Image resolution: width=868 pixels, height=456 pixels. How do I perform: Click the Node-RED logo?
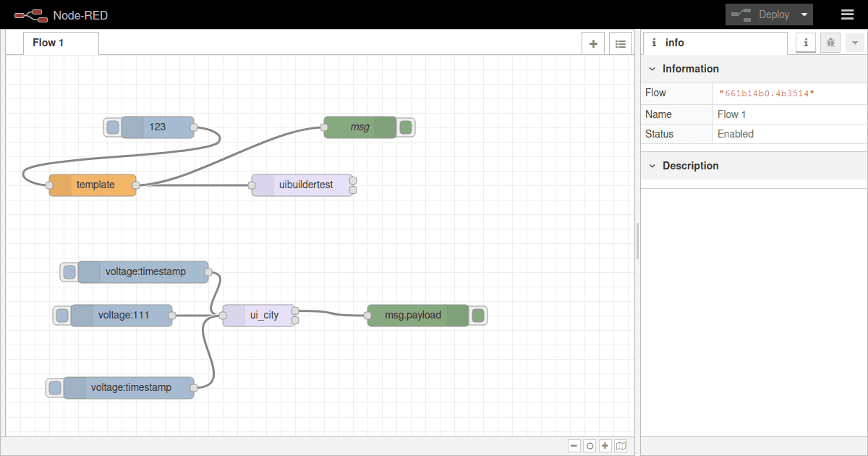(x=30, y=14)
